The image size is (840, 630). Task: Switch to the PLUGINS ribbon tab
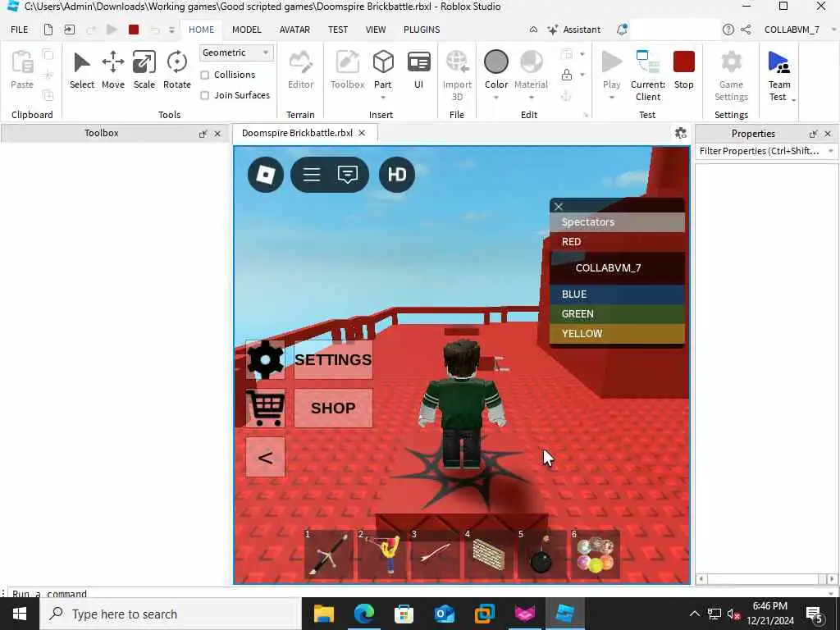click(x=422, y=30)
